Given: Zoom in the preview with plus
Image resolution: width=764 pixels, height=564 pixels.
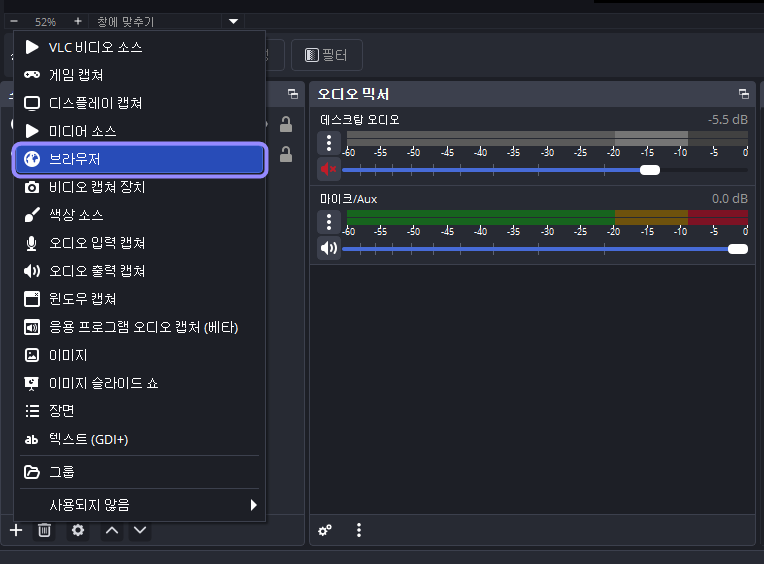Looking at the screenshot, I should point(77,21).
